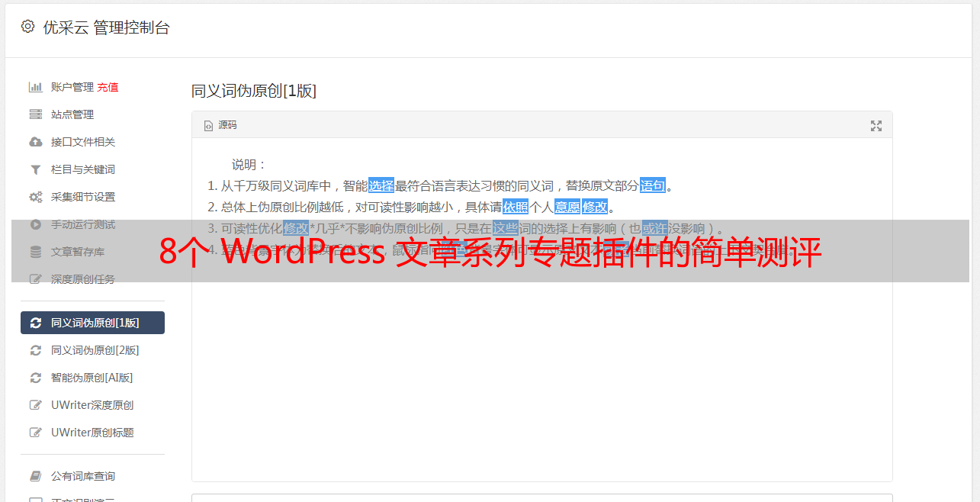Click the highlighted word 语句
Viewport: 980px width, 502px height.
tap(653, 185)
